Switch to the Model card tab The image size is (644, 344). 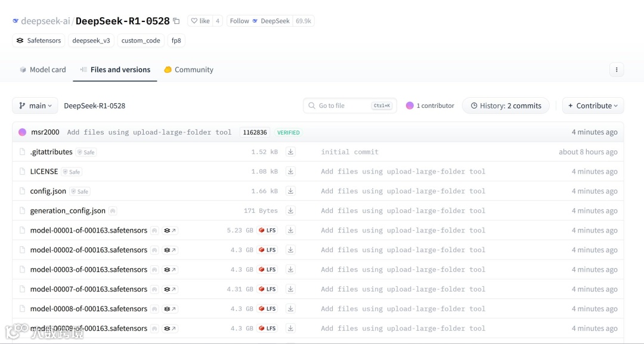pos(43,70)
